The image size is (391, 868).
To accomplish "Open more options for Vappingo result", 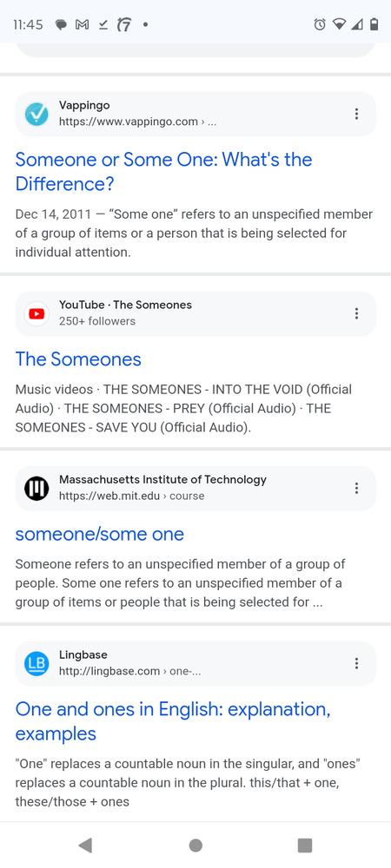I will pyautogui.click(x=356, y=114).
